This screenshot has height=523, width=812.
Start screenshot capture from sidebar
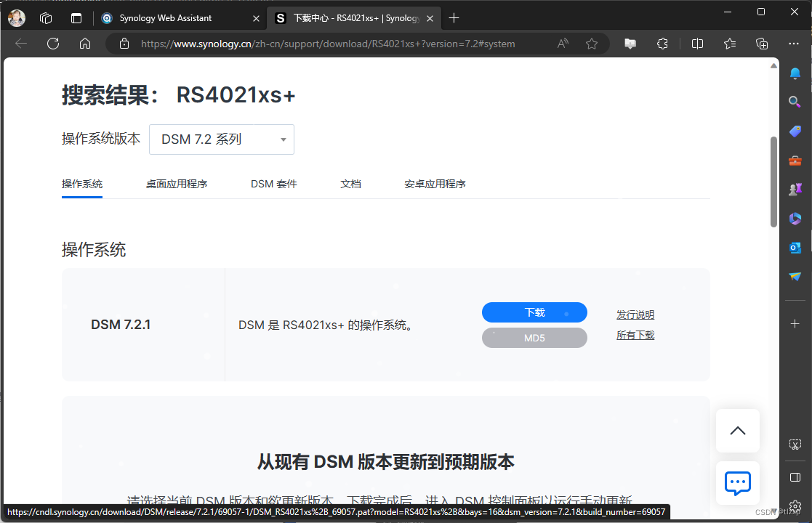795,445
